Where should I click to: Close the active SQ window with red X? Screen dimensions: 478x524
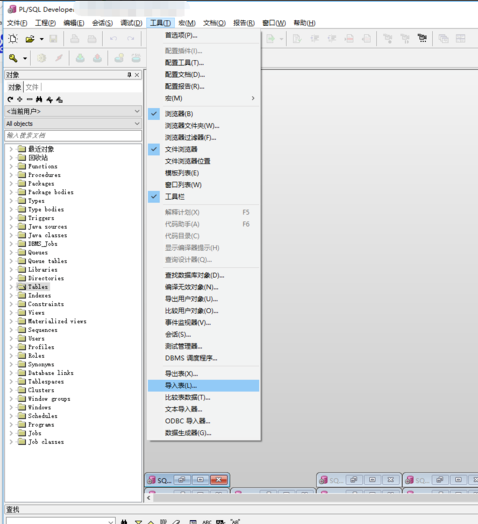[219, 480]
